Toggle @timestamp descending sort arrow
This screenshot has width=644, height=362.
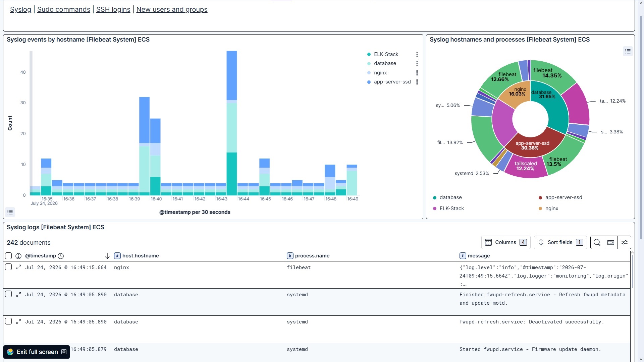(x=107, y=256)
